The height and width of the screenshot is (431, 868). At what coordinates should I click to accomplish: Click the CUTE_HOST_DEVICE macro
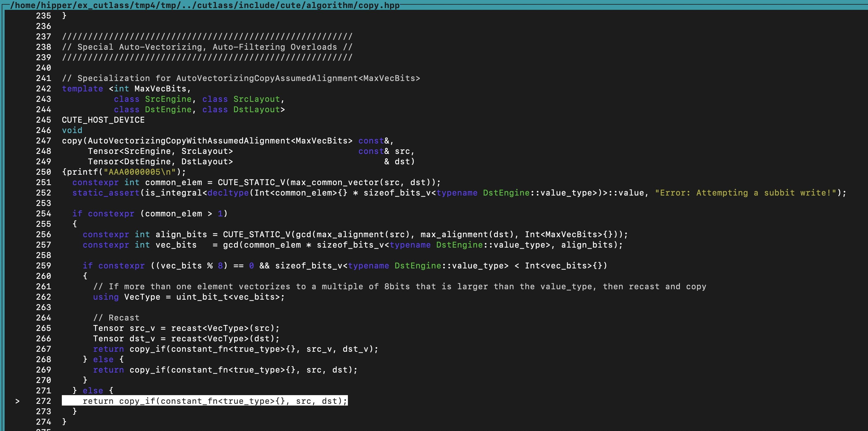click(103, 120)
